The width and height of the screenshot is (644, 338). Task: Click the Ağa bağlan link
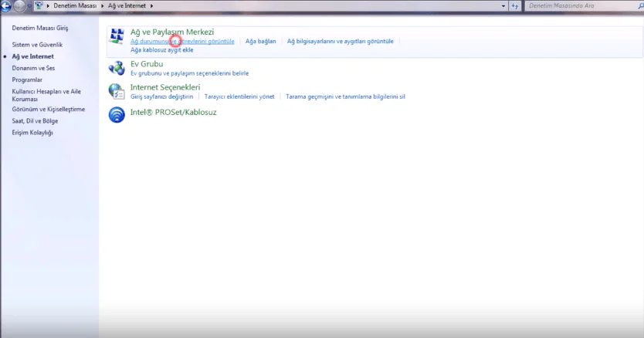(260, 41)
